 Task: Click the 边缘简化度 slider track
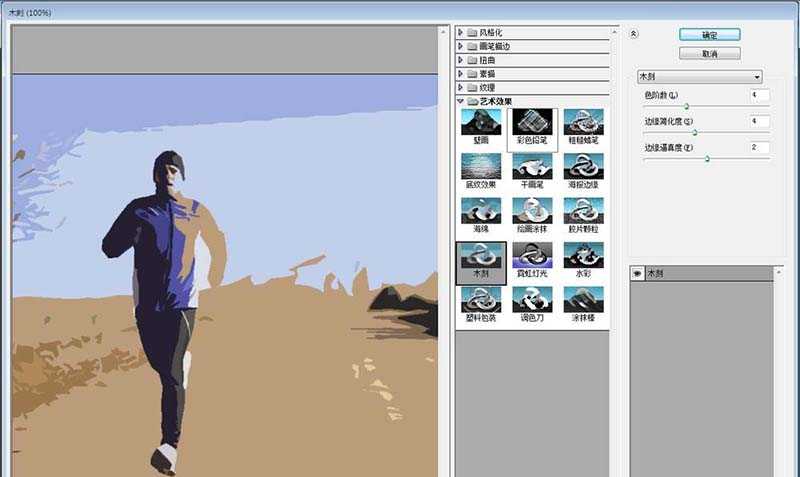[x=706, y=132]
